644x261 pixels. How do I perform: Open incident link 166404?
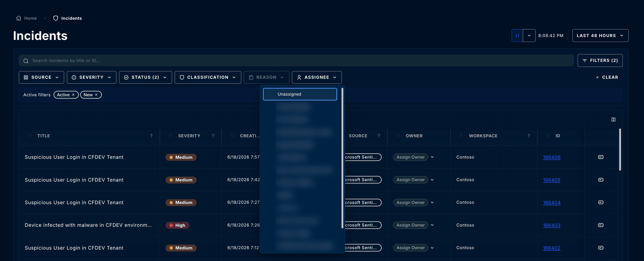point(552,203)
